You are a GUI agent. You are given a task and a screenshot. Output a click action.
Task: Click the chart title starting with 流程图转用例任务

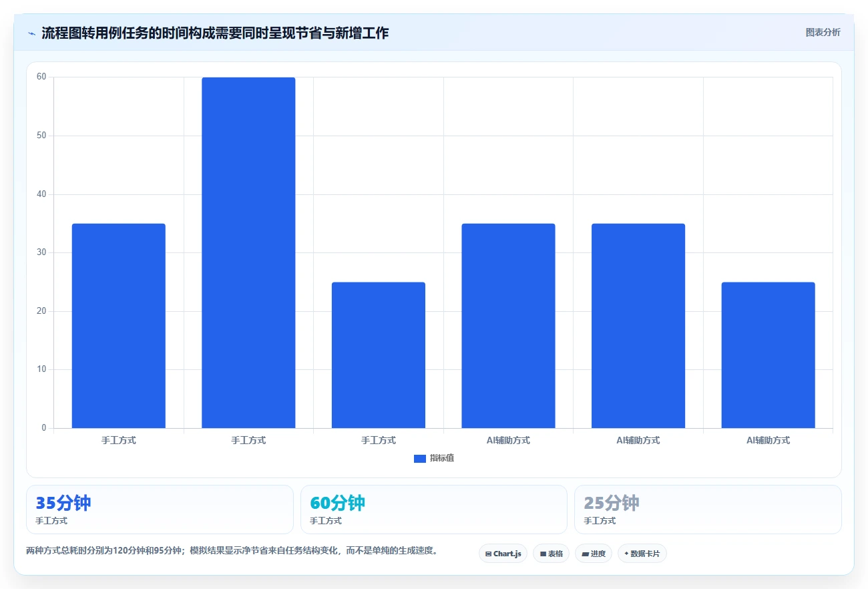click(215, 33)
